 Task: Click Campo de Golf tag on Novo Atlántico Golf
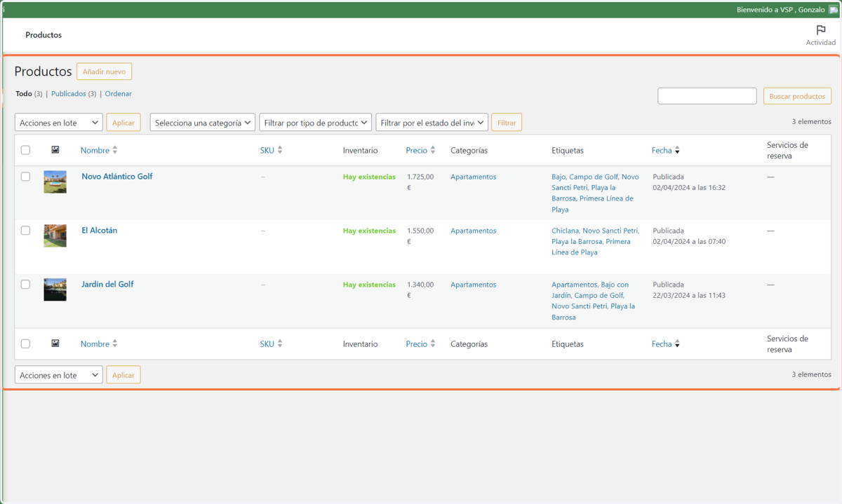594,177
